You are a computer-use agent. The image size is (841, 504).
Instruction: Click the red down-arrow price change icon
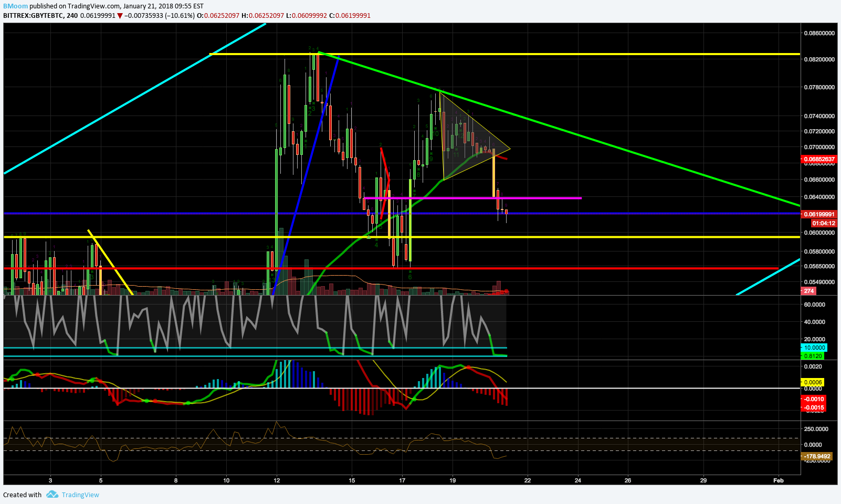coord(120,16)
